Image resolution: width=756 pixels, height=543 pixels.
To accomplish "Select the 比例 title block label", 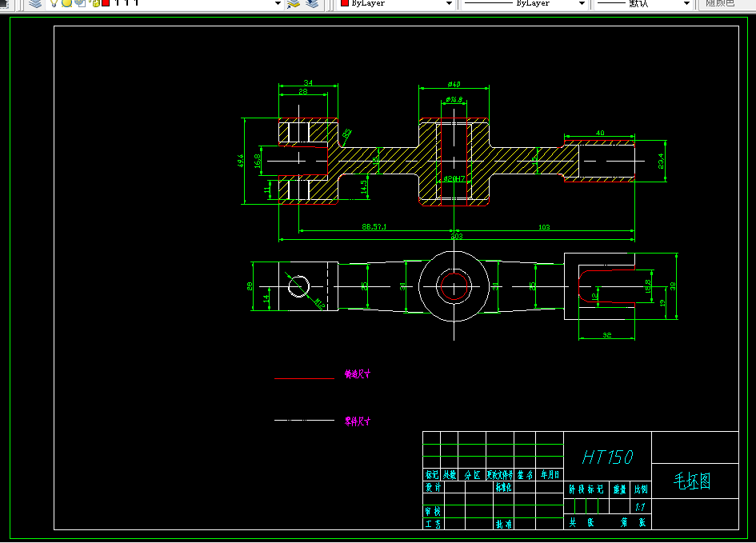I will click(641, 489).
